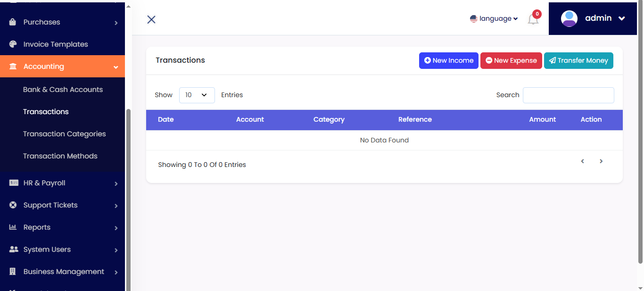This screenshot has width=644, height=291.
Task: Click the System Users people icon
Action: pos(14,249)
